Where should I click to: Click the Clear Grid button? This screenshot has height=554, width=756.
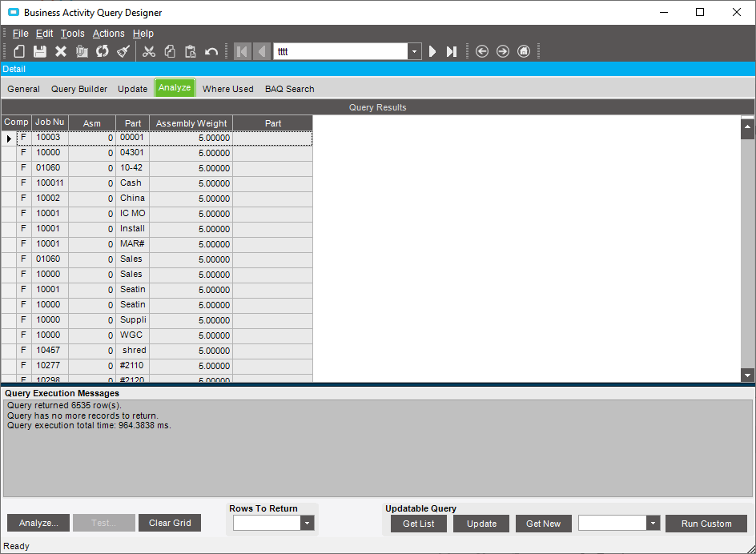tap(170, 523)
